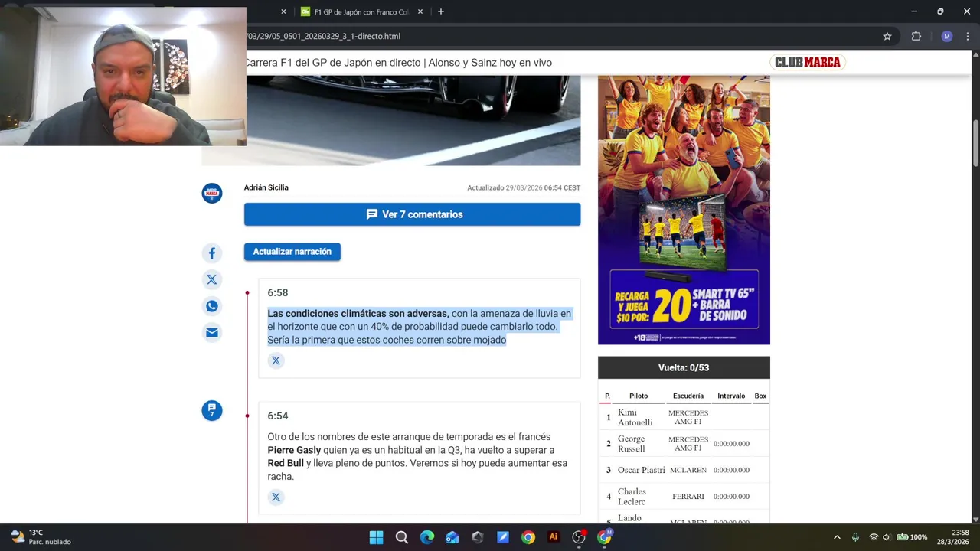
Task: Click Pierre Gasly bold name
Action: click(294, 450)
